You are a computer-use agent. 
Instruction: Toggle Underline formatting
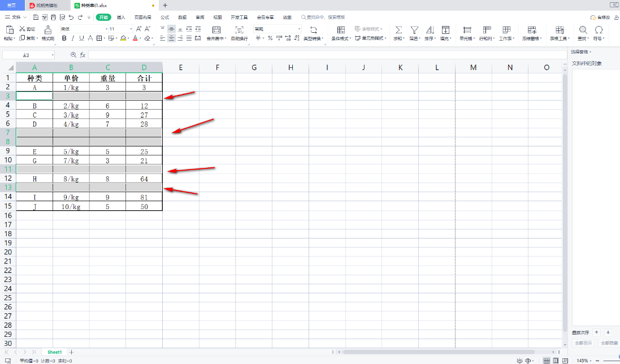[x=81, y=38]
